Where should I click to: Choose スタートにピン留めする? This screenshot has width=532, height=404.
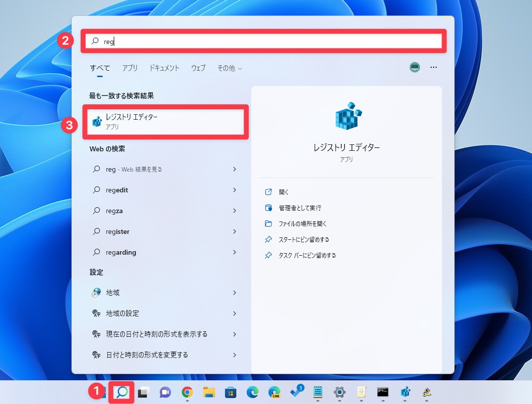coord(304,239)
